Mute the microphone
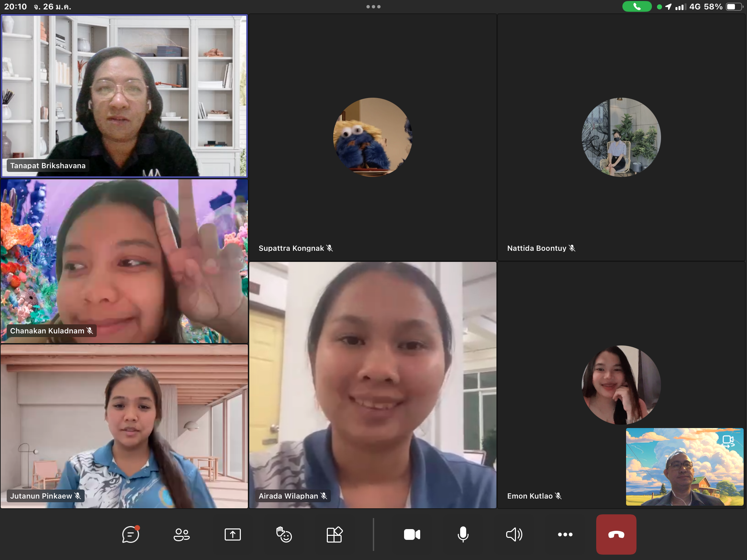Screen dimensions: 747x560 (463, 534)
